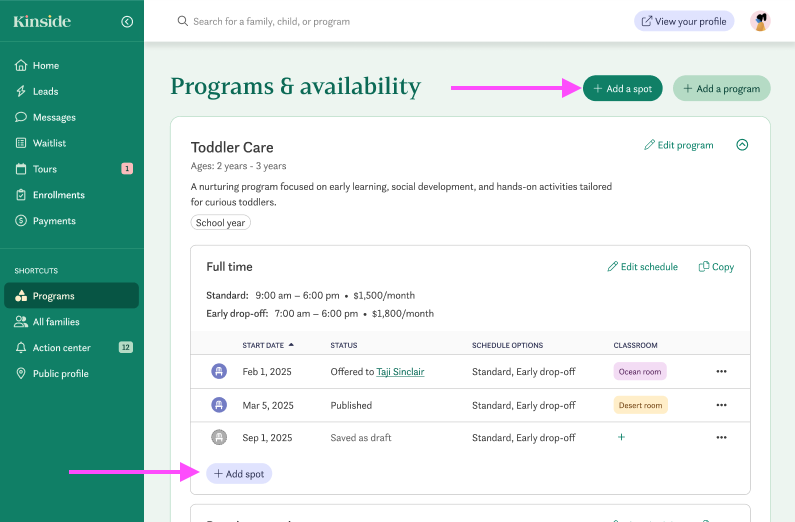Click the green Add a spot button
The width and height of the screenshot is (795, 522).
pyautogui.click(x=622, y=88)
